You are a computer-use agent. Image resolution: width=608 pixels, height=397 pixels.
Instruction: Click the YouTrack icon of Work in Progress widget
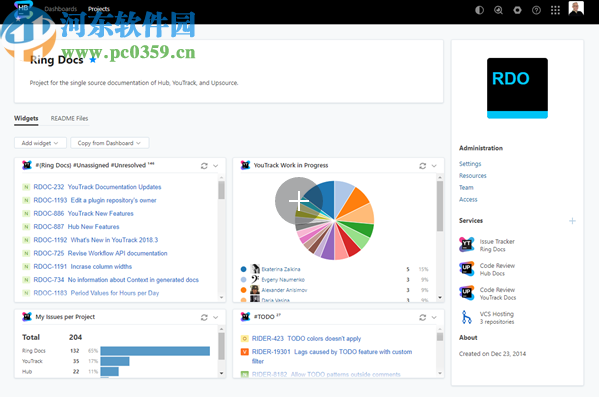245,166
